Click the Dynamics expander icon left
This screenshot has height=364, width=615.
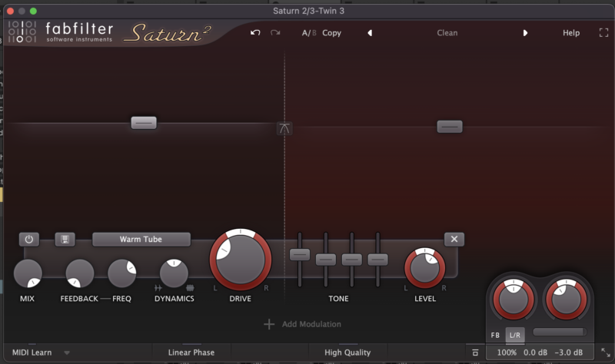(x=158, y=288)
